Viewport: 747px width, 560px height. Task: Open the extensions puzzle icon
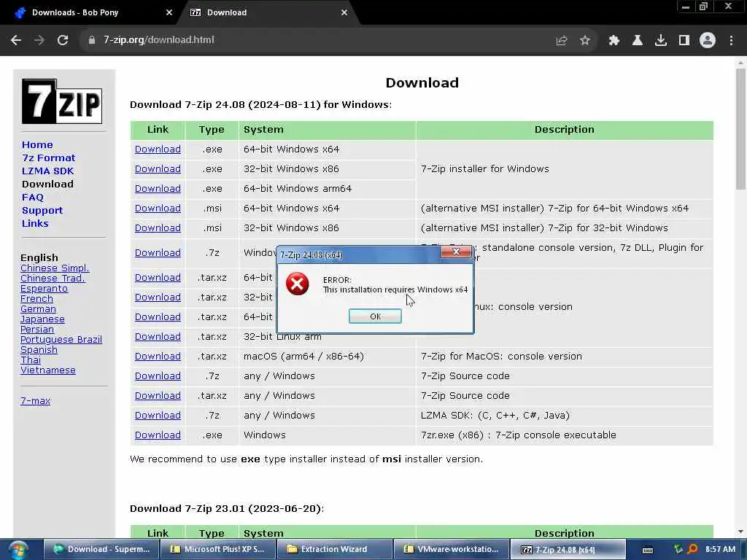614,41
